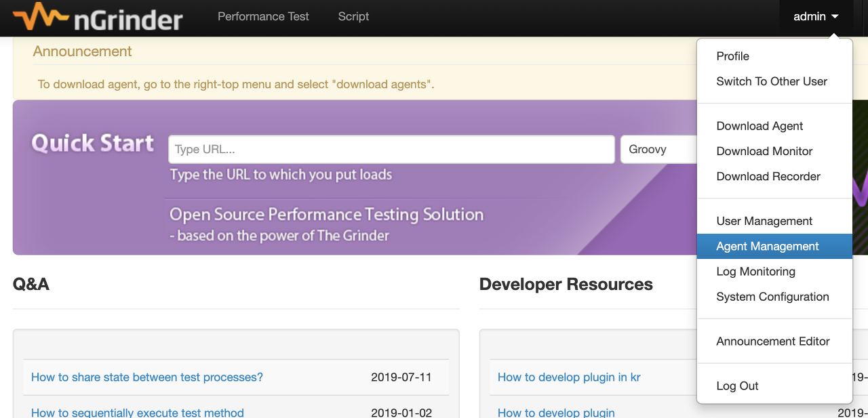Select Download Recorder menu entry
The width and height of the screenshot is (868, 418).
pyautogui.click(x=768, y=176)
